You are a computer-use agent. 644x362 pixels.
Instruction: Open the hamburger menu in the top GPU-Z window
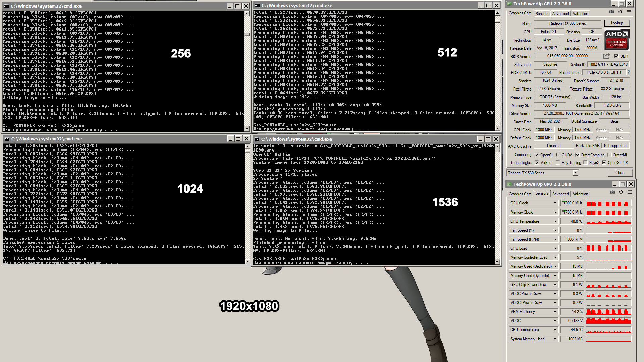[629, 12]
